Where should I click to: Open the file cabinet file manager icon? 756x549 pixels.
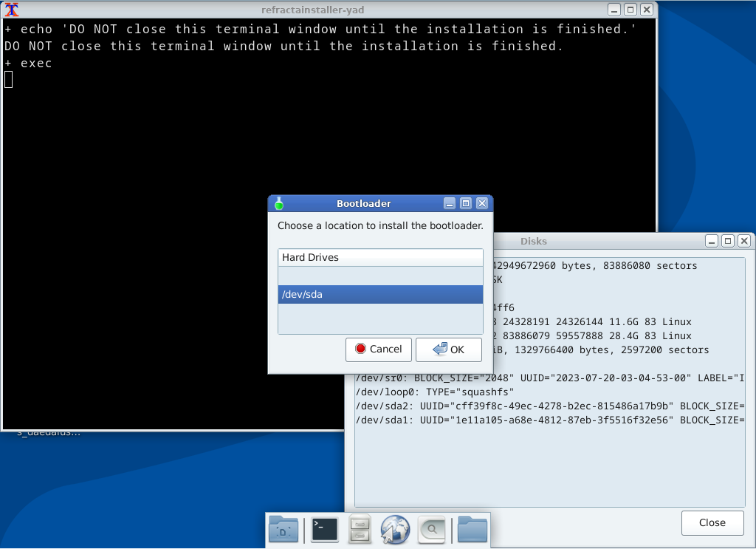[360, 530]
